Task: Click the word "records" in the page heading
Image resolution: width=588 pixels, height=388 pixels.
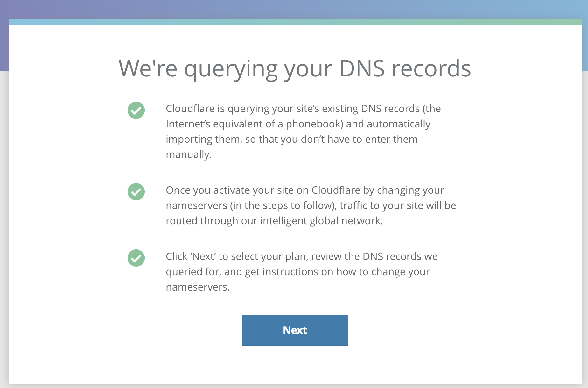Action: [431, 69]
